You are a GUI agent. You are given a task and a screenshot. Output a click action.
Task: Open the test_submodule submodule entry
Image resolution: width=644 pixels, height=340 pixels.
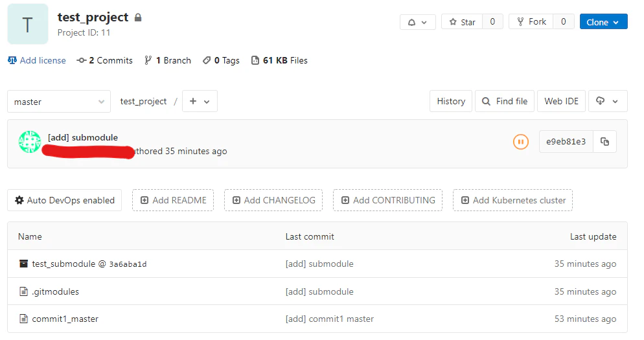[63, 264]
